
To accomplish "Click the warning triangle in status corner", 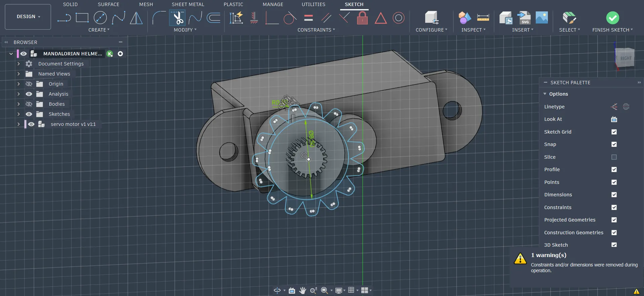I will [x=637, y=291].
